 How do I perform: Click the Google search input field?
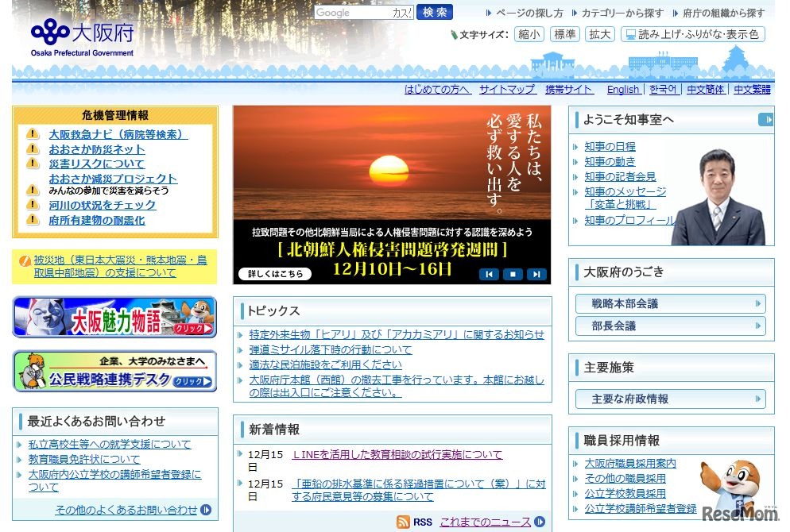click(364, 13)
